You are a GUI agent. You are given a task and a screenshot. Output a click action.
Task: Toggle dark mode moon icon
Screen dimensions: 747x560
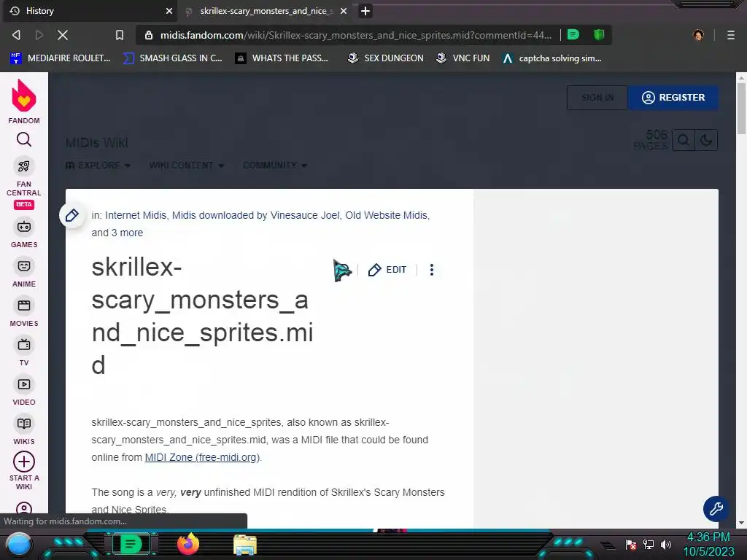tap(706, 141)
